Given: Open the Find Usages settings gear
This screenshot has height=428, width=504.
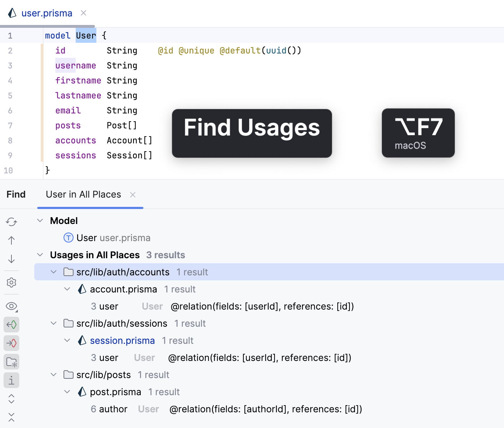Looking at the screenshot, I should point(11,282).
